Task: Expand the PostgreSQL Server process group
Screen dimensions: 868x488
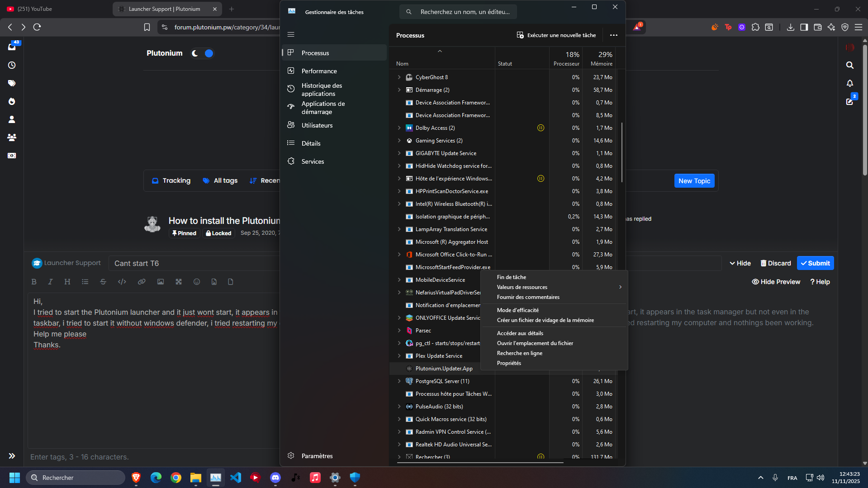Action: point(399,381)
